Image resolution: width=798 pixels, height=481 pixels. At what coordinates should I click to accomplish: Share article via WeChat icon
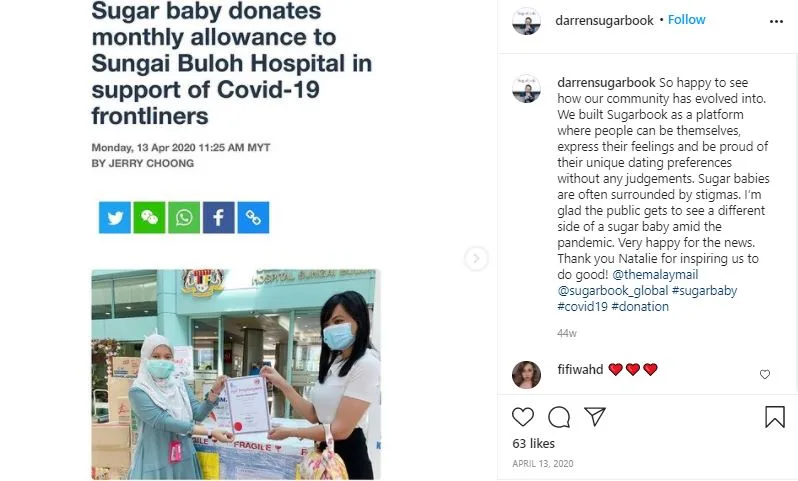[x=149, y=217]
